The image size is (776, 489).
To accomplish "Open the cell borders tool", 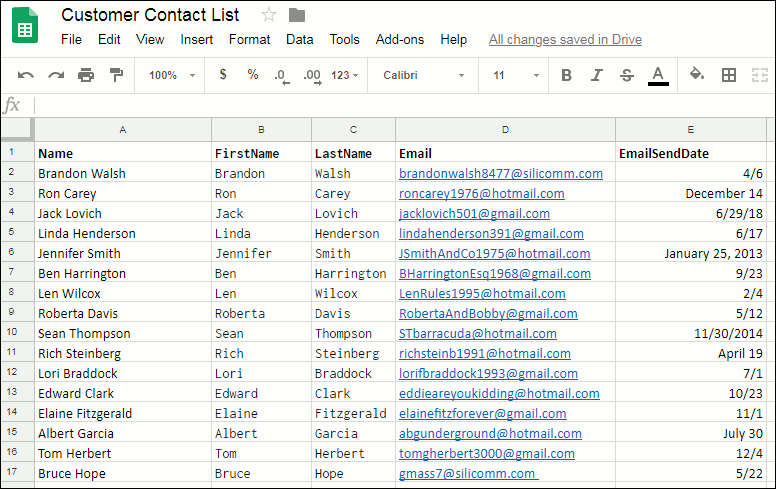I will (x=729, y=75).
